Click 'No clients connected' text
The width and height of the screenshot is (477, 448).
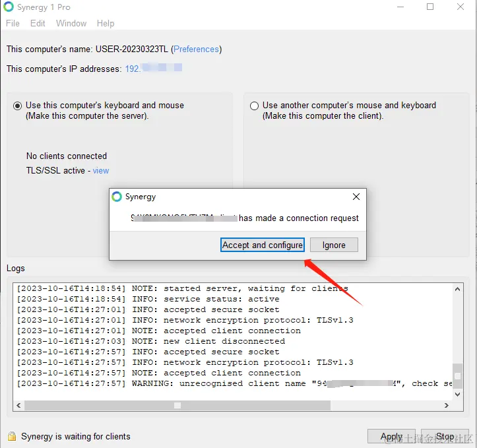[x=67, y=156]
